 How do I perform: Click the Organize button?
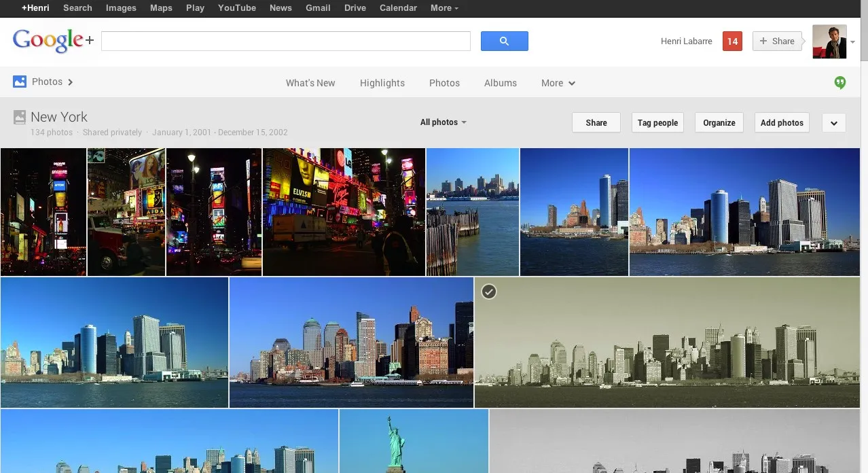click(x=719, y=122)
